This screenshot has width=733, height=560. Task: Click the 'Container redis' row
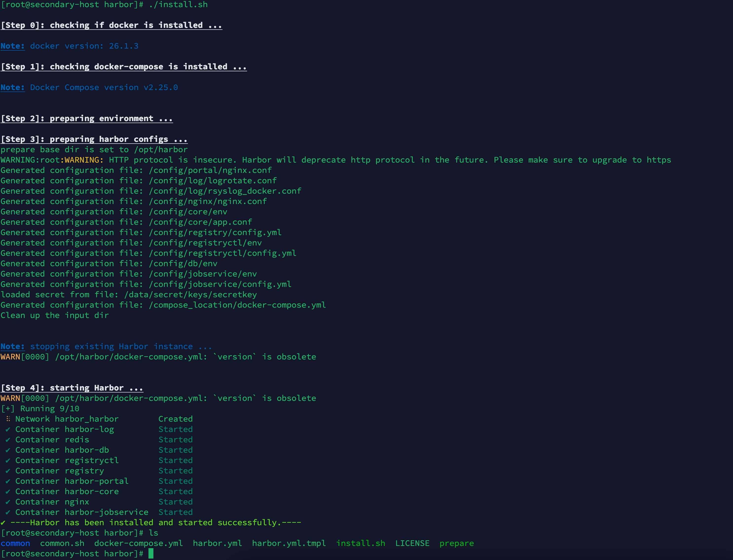[99, 440]
